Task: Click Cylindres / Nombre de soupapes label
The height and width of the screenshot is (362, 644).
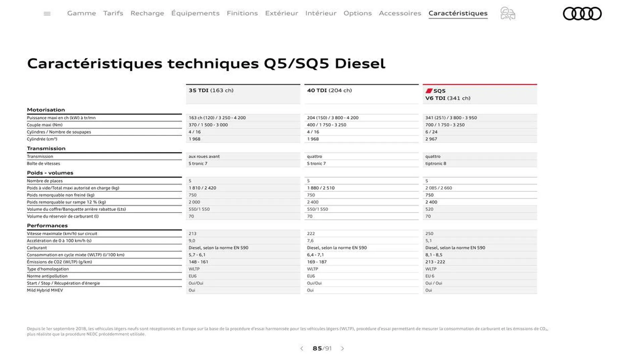Action: [59, 132]
